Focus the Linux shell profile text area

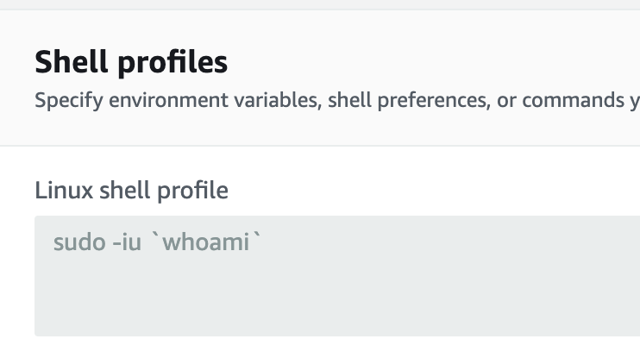tap(337, 276)
